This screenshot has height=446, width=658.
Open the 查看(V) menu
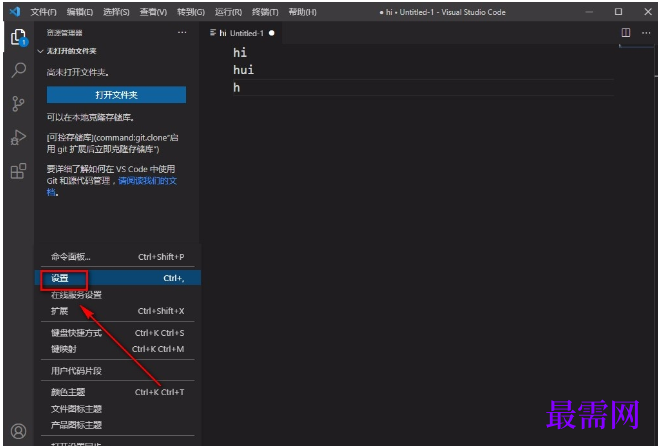(153, 12)
